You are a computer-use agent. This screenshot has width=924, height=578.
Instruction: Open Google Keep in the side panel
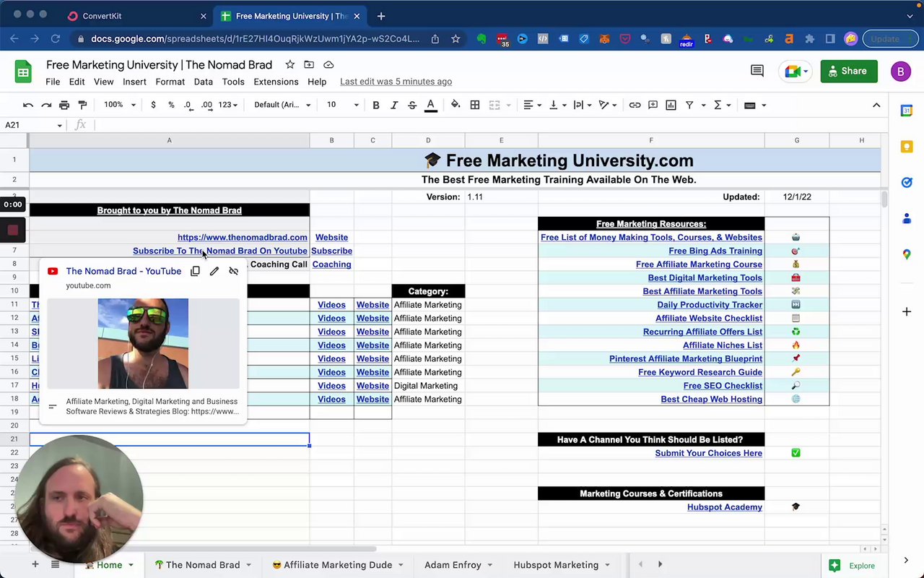907,147
